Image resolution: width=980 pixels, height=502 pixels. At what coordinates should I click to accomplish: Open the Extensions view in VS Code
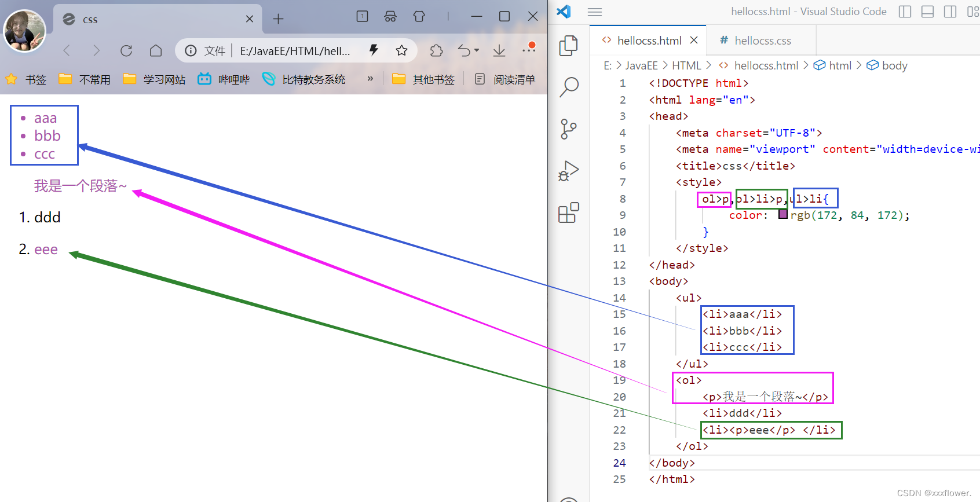[x=568, y=212]
